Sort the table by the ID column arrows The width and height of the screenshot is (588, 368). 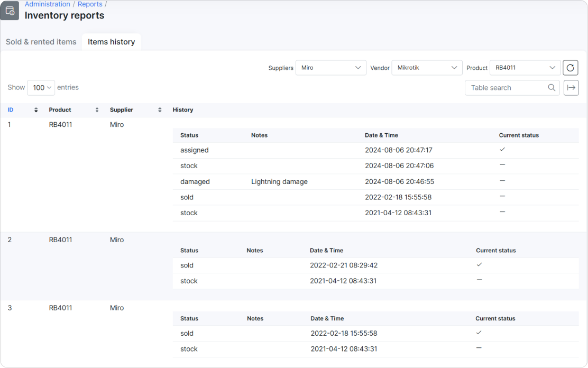click(x=36, y=110)
